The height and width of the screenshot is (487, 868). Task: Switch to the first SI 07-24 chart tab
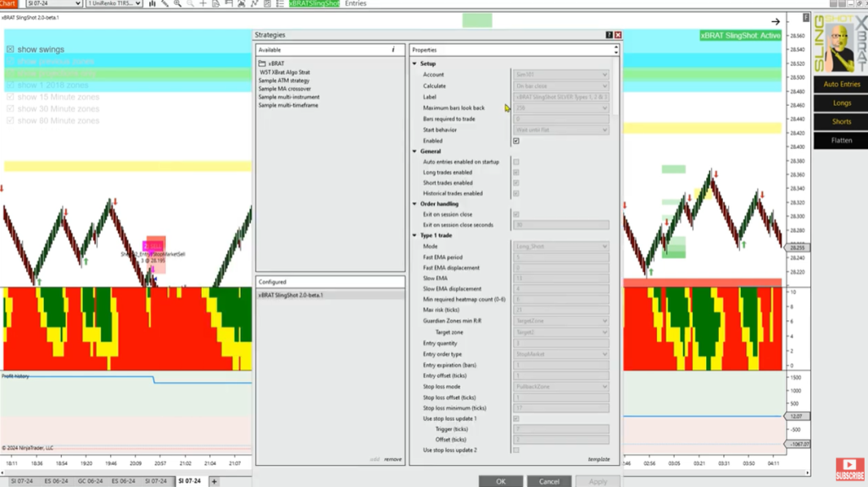(22, 481)
